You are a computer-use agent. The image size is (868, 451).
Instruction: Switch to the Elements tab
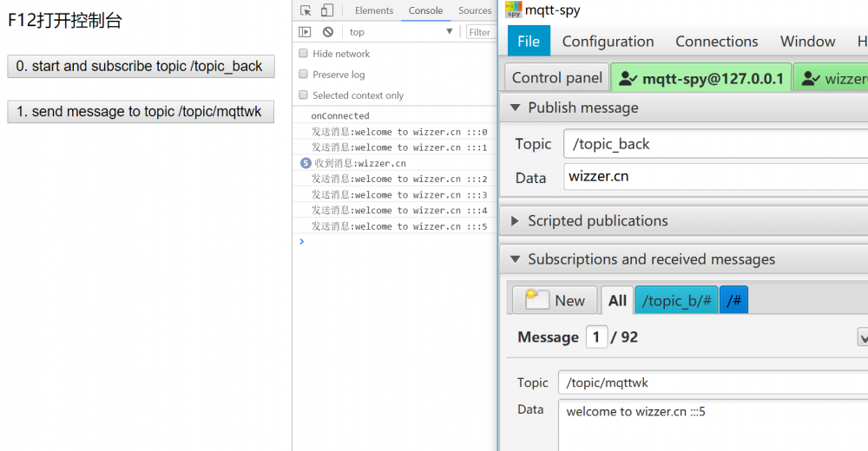pos(374,10)
